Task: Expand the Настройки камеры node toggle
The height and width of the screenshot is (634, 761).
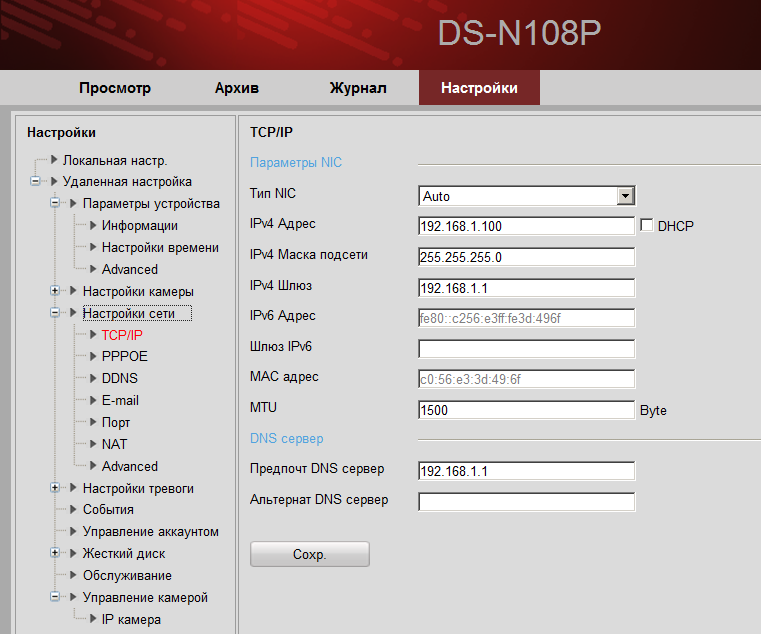Action: [x=55, y=291]
